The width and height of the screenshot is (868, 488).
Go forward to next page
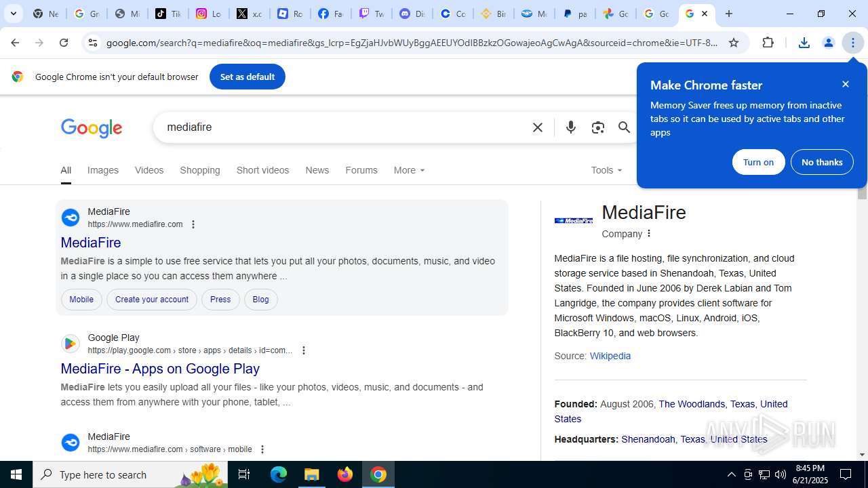[x=39, y=43]
